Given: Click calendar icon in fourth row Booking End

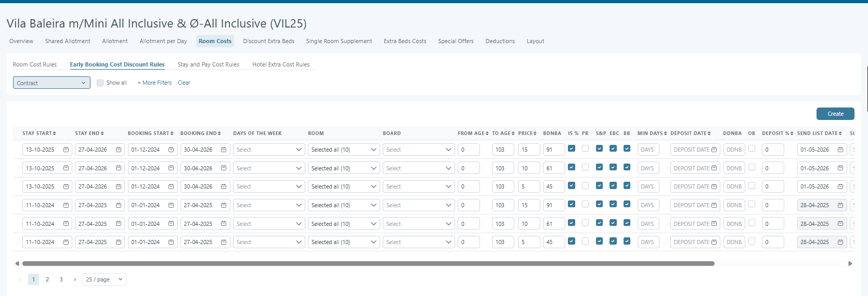Looking at the screenshot, I should coord(224,205).
